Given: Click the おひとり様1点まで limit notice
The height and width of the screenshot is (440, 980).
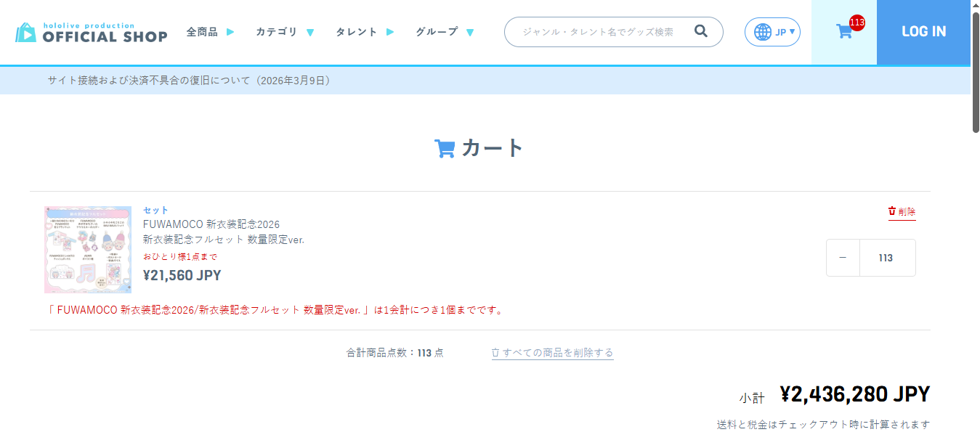Looking at the screenshot, I should 180,256.
